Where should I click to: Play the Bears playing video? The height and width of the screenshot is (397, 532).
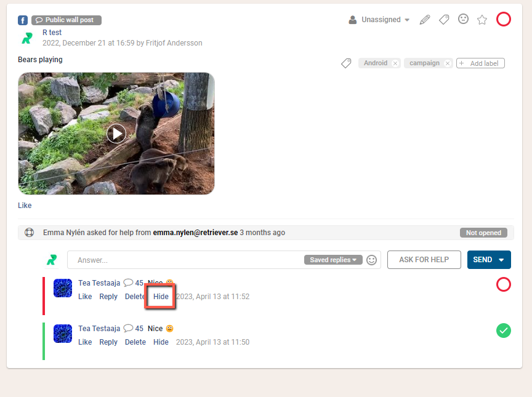(x=116, y=134)
